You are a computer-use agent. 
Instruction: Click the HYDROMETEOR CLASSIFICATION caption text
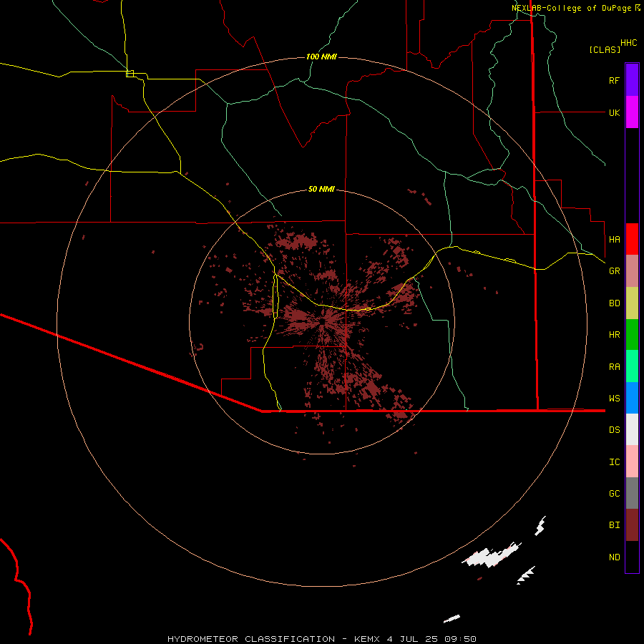click(251, 639)
